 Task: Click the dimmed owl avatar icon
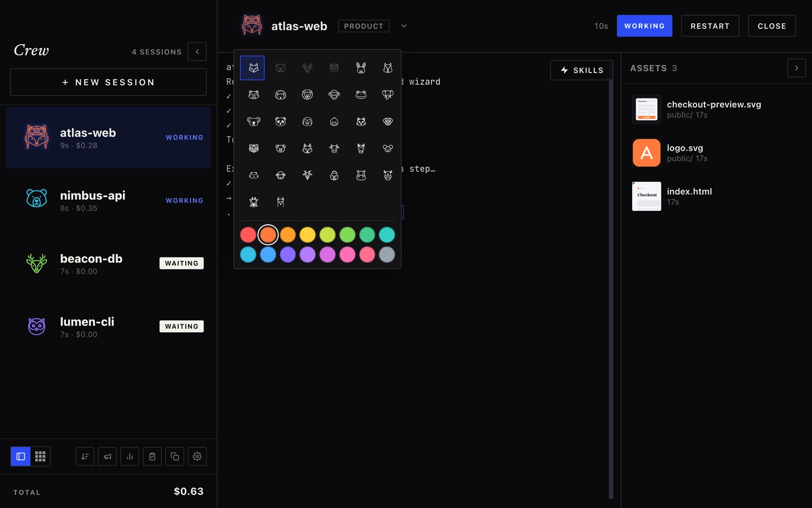point(334,68)
